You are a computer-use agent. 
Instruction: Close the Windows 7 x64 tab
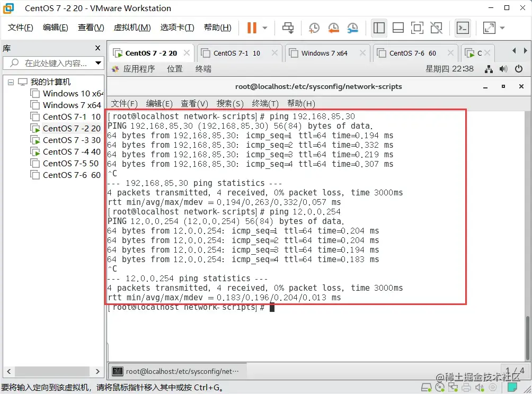362,53
